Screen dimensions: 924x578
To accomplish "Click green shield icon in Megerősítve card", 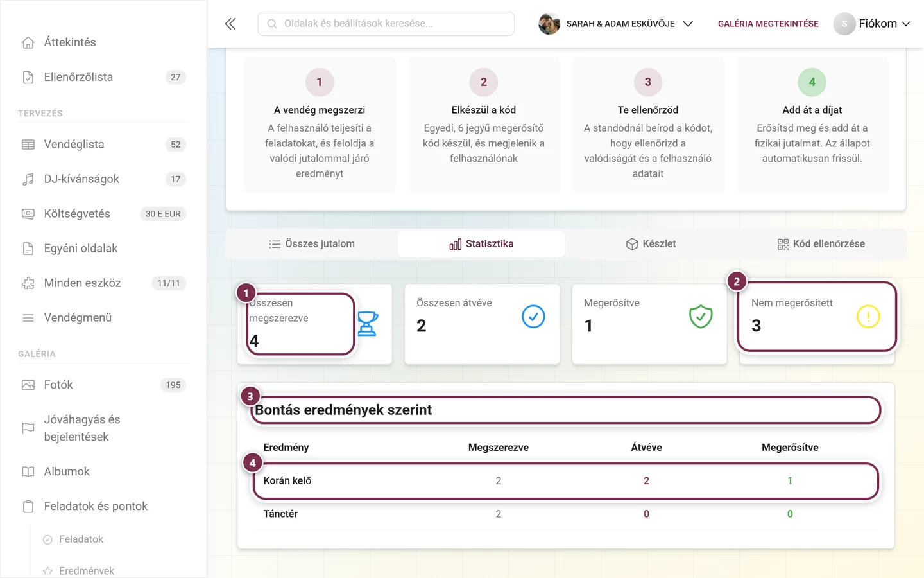I will [701, 317].
